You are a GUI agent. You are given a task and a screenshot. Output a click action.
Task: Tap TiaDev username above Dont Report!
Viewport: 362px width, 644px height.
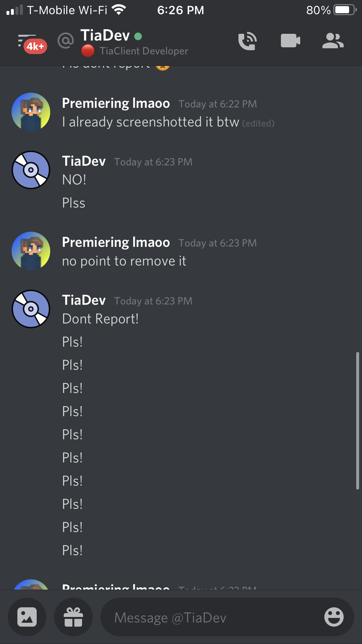tap(84, 300)
